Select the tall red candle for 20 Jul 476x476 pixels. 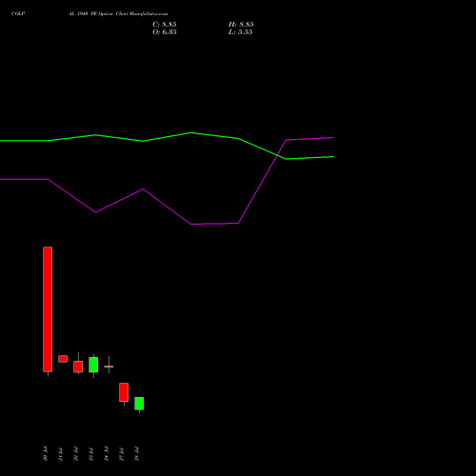click(48, 309)
